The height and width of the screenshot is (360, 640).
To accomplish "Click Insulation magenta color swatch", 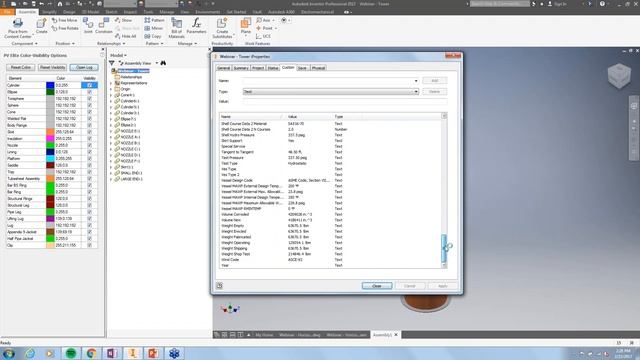I will pyautogui.click(x=50, y=138).
